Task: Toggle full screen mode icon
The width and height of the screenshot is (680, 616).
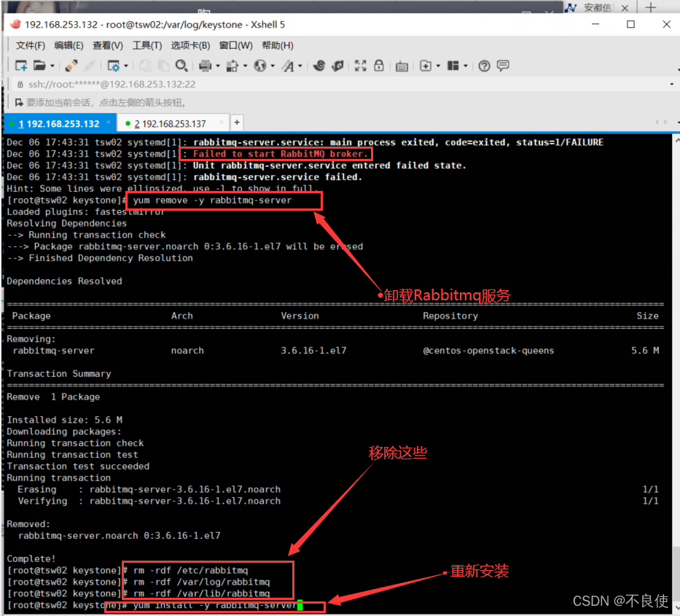Action: tap(360, 66)
